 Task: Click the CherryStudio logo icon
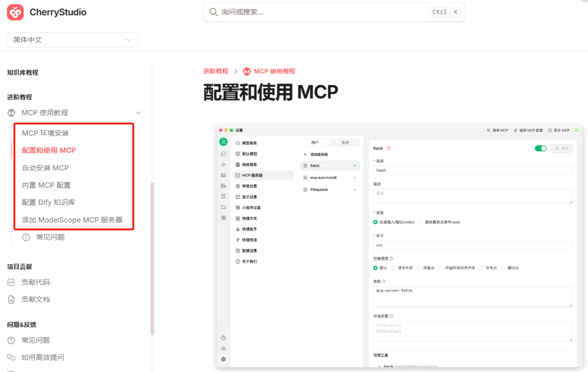15,12
